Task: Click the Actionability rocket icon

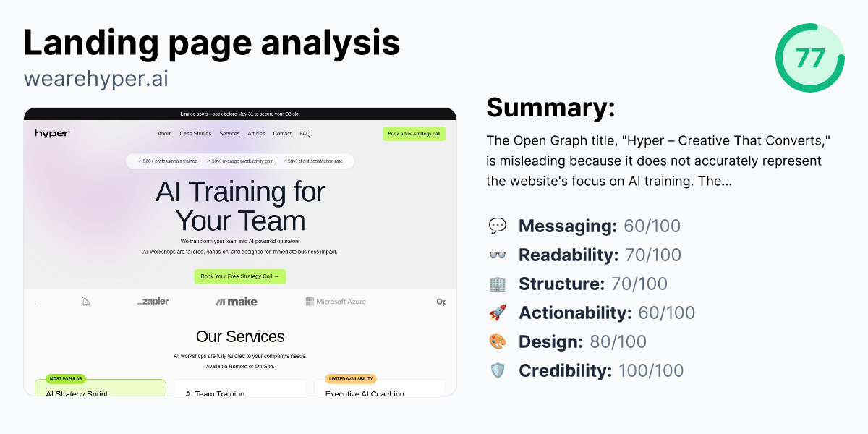Action: click(x=498, y=312)
